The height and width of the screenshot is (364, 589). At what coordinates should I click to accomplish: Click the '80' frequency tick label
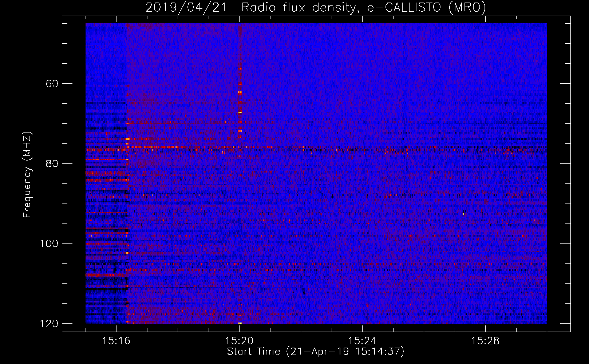click(x=52, y=163)
